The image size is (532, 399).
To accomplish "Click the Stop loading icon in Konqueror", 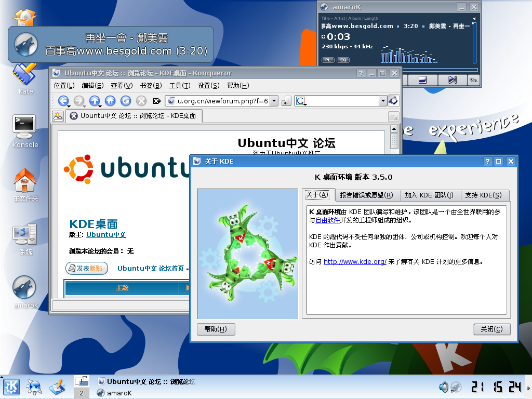I will click(x=141, y=101).
